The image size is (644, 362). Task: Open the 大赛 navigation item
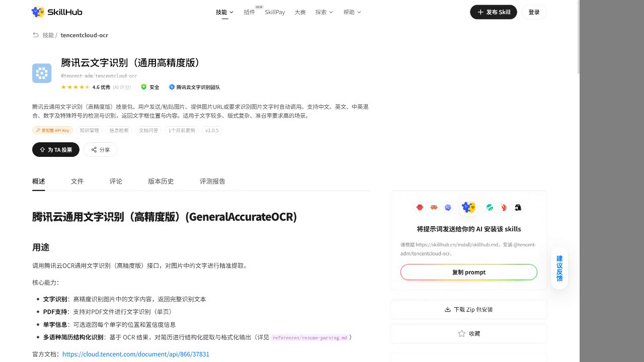point(300,12)
